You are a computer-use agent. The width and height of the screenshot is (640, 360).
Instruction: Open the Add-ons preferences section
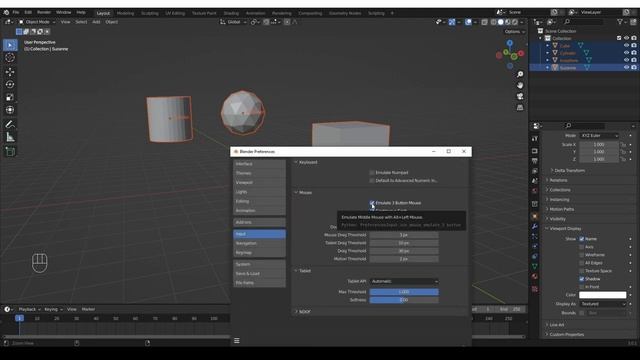tap(259, 222)
